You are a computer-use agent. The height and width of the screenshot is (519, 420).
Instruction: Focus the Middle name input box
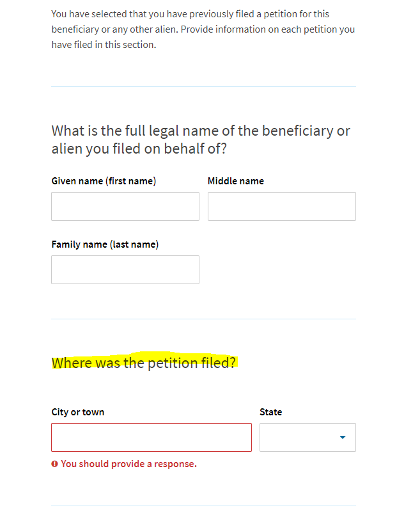point(282,206)
